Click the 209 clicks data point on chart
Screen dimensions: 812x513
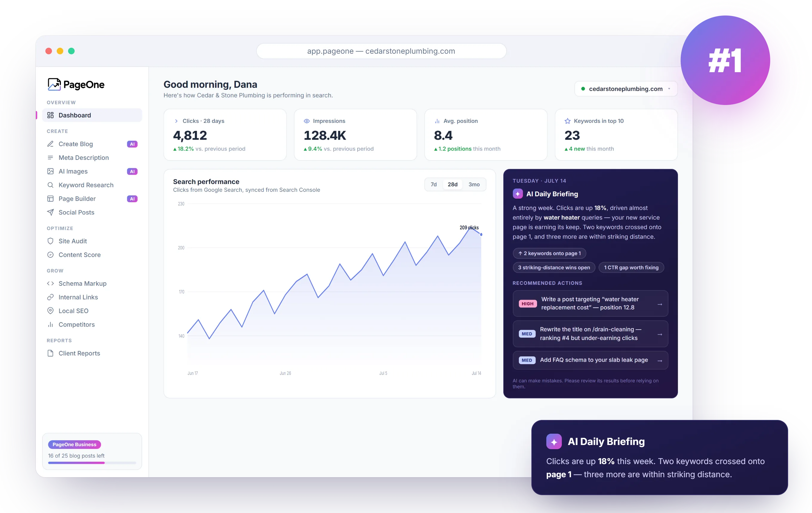click(x=481, y=234)
